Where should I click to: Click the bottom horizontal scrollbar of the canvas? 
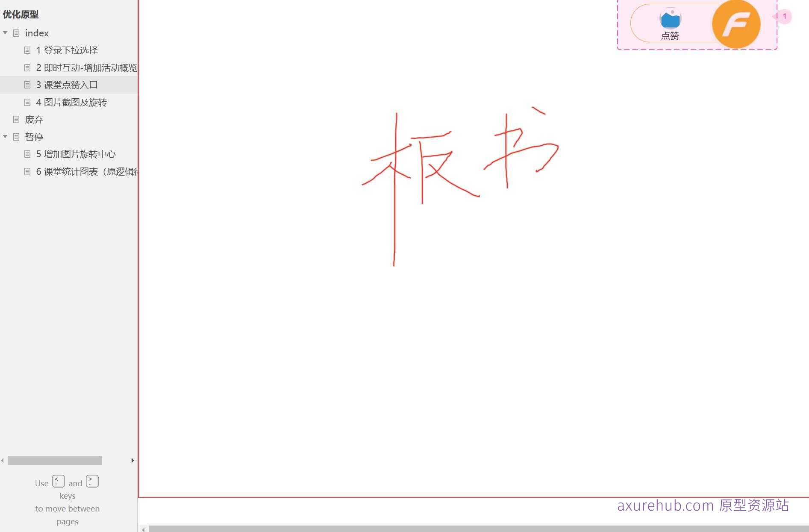tap(470, 529)
